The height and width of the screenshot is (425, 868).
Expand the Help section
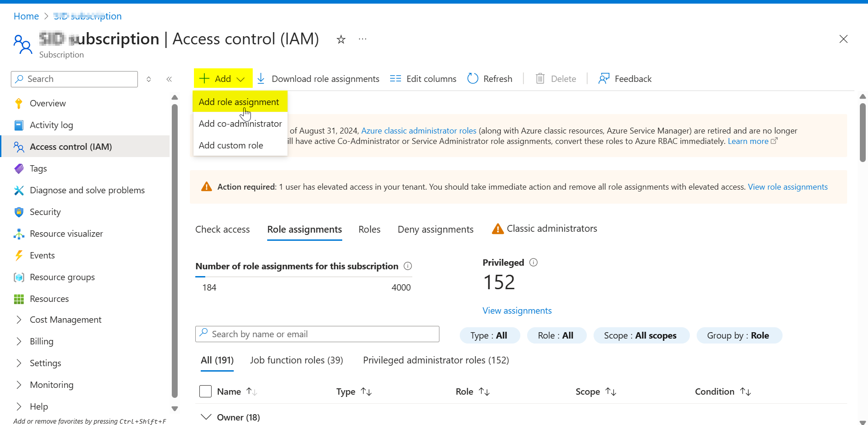[x=19, y=406]
